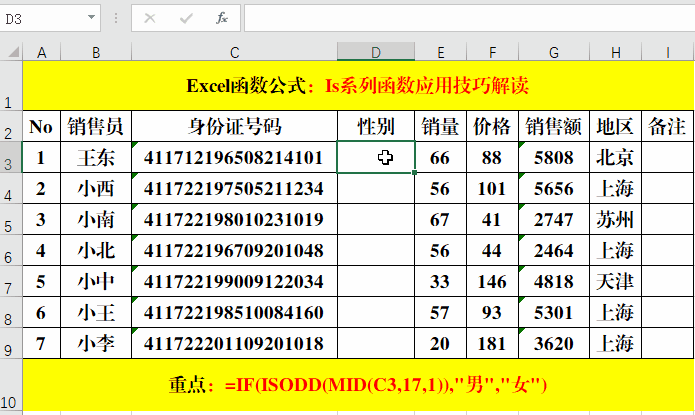This screenshot has width=695, height=415.
Task: Click the sales amount cell '5656'
Action: click(x=554, y=188)
